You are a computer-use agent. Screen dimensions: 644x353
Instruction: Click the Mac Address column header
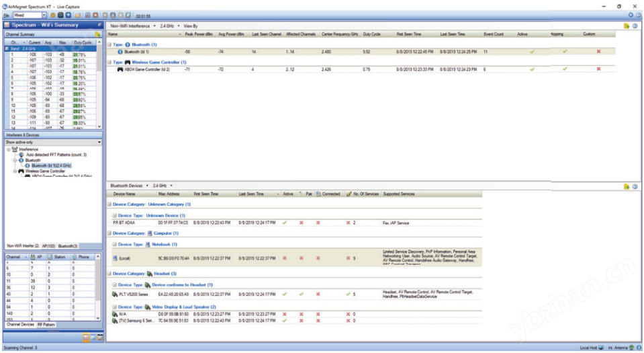tap(169, 194)
